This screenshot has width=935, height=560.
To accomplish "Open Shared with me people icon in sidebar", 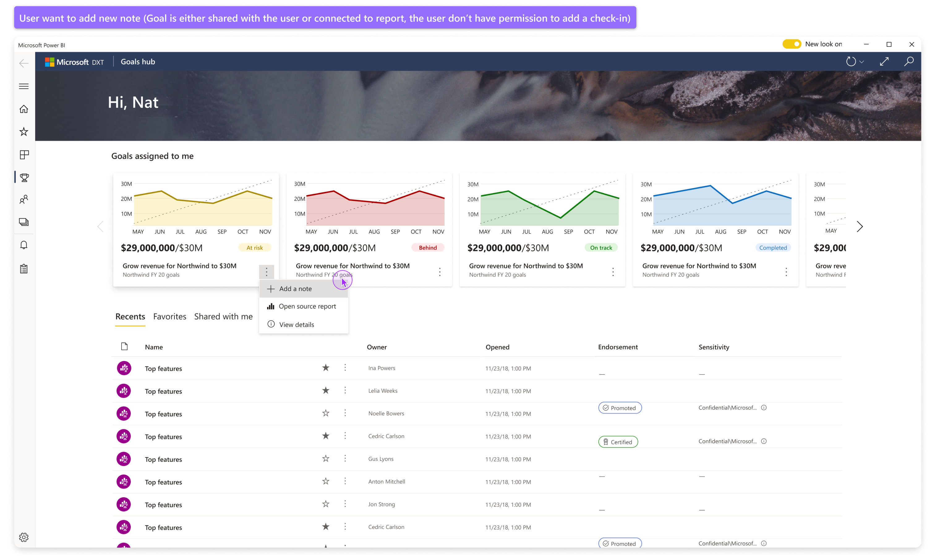I will 24,199.
